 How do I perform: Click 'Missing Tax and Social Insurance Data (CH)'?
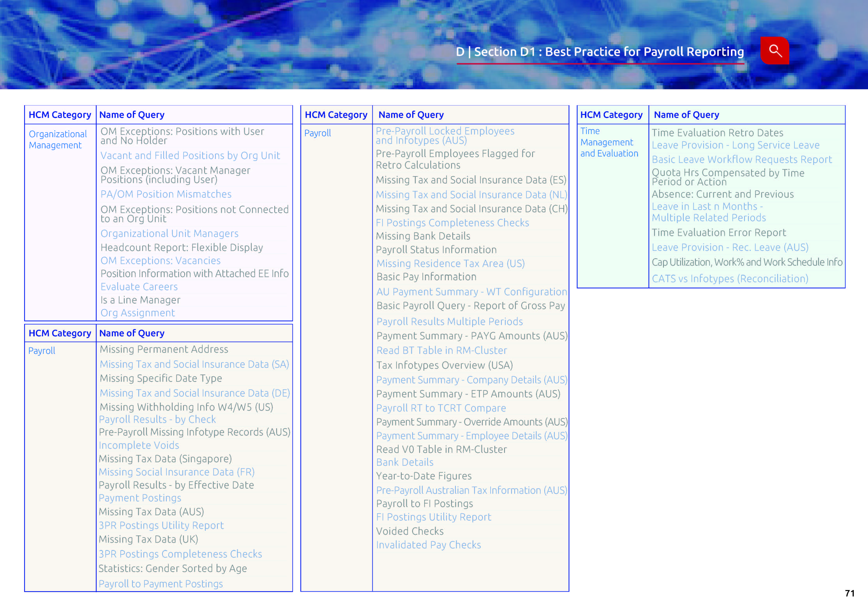tap(471, 209)
